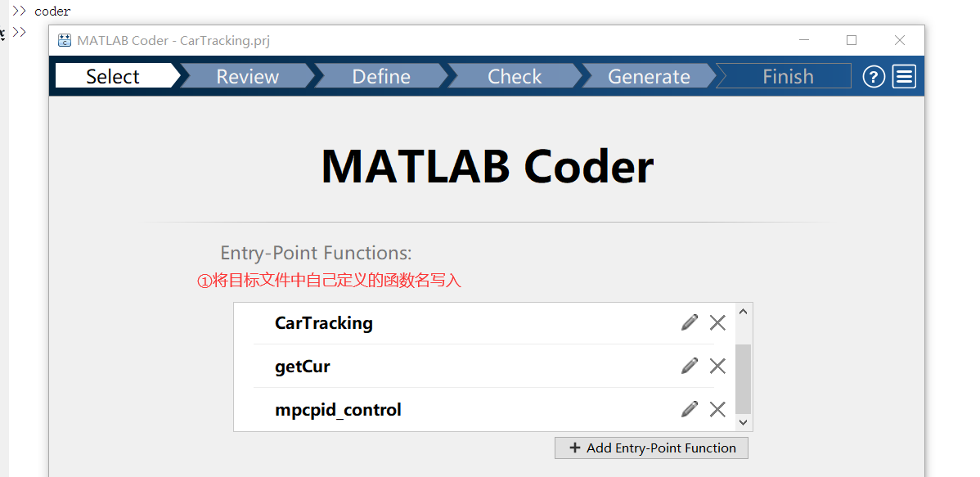Click the MATLAB Coder app icon in titlebar

pyautogui.click(x=64, y=39)
